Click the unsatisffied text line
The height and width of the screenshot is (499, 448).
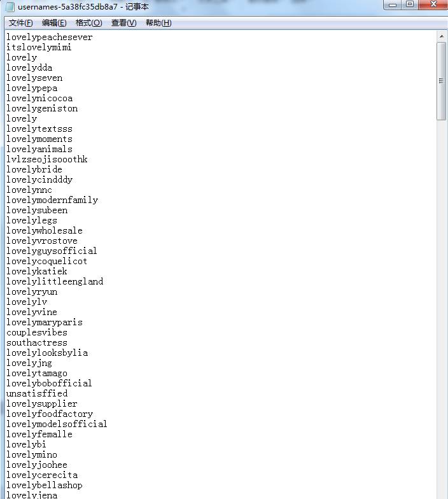click(37, 393)
